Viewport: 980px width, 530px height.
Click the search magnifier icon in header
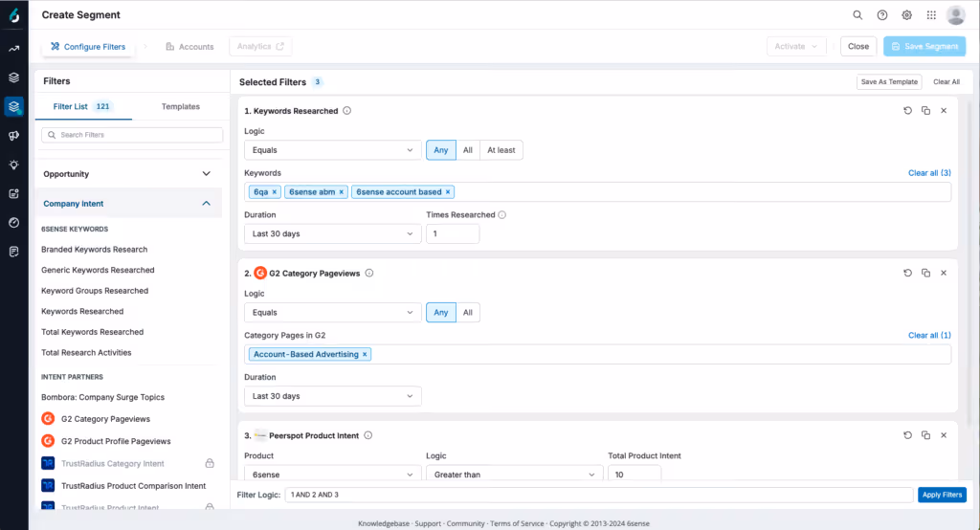857,15
